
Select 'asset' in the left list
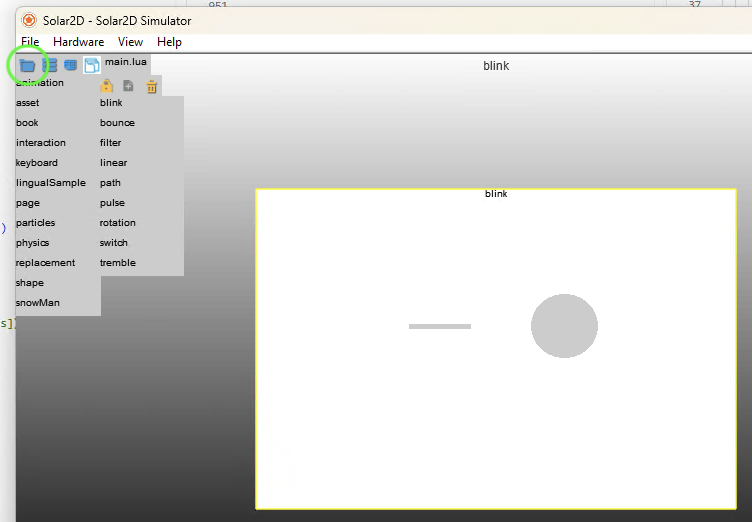pyautogui.click(x=27, y=103)
